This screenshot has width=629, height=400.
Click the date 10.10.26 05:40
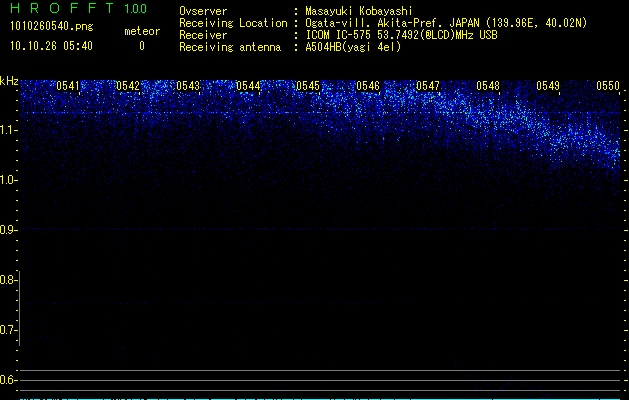[51, 46]
